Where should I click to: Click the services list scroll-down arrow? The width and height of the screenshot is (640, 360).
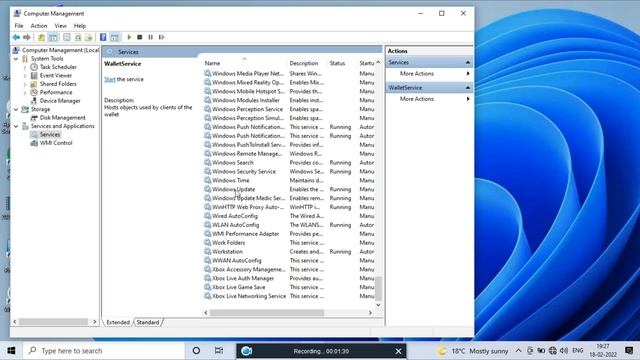tap(378, 305)
